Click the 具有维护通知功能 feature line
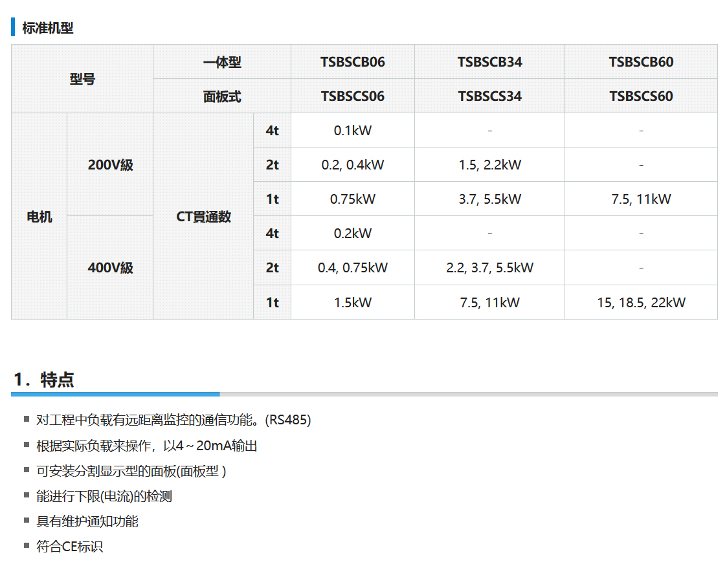Viewport: 727px width, 588px height. pyautogui.click(x=87, y=521)
